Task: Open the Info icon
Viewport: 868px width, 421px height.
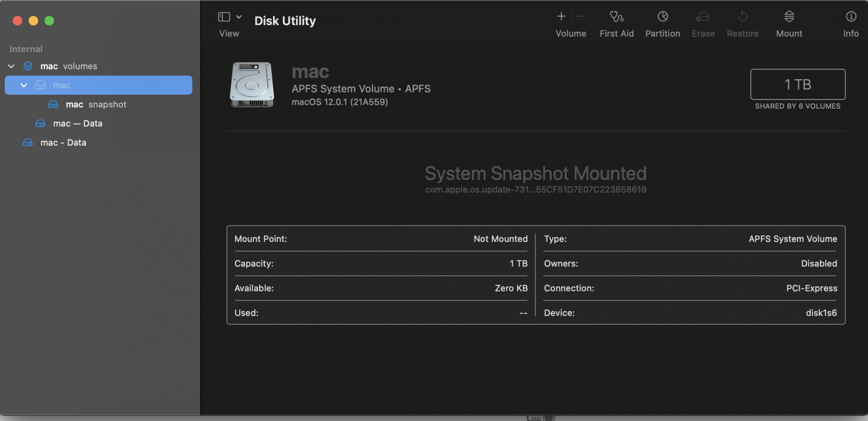Action: (851, 17)
